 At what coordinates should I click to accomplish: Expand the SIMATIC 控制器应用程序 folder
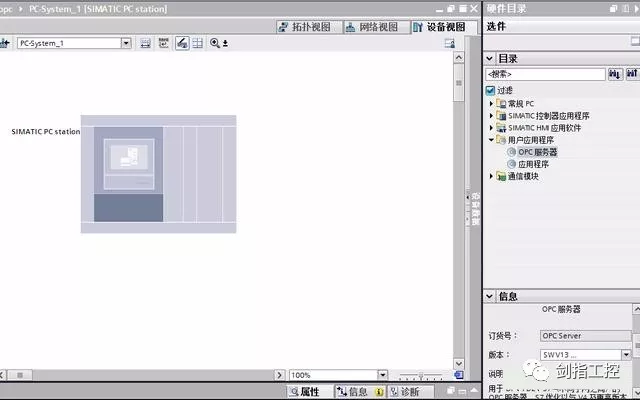pos(491,116)
